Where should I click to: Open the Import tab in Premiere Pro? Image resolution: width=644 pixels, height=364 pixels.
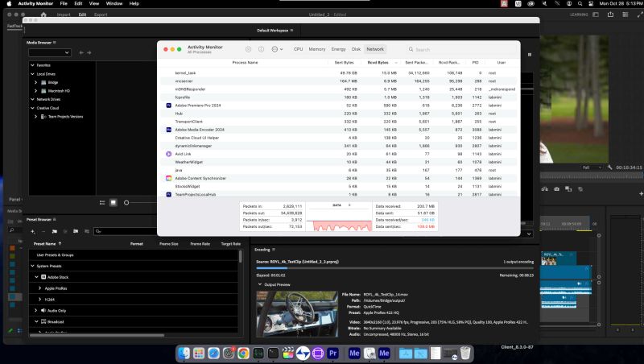(64, 14)
